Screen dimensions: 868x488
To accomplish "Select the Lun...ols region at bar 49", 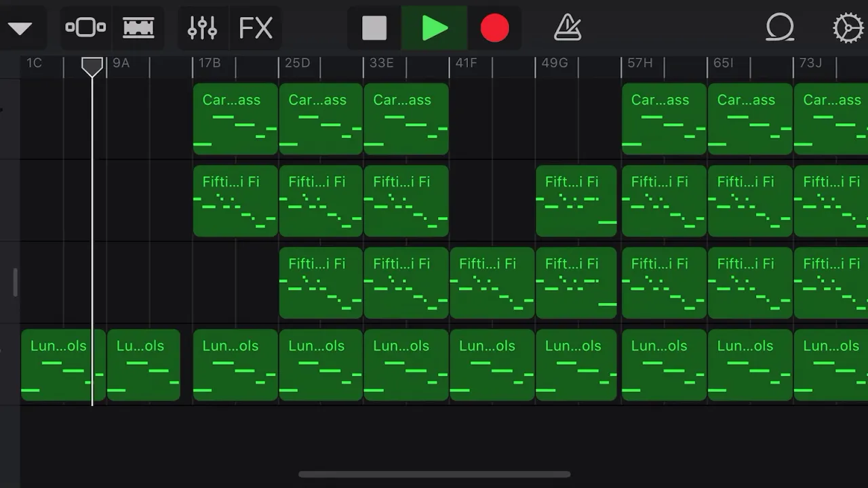I will [x=576, y=365].
